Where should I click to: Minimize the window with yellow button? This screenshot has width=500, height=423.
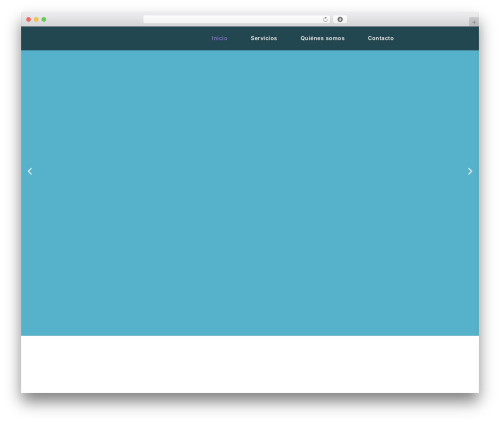pos(36,20)
